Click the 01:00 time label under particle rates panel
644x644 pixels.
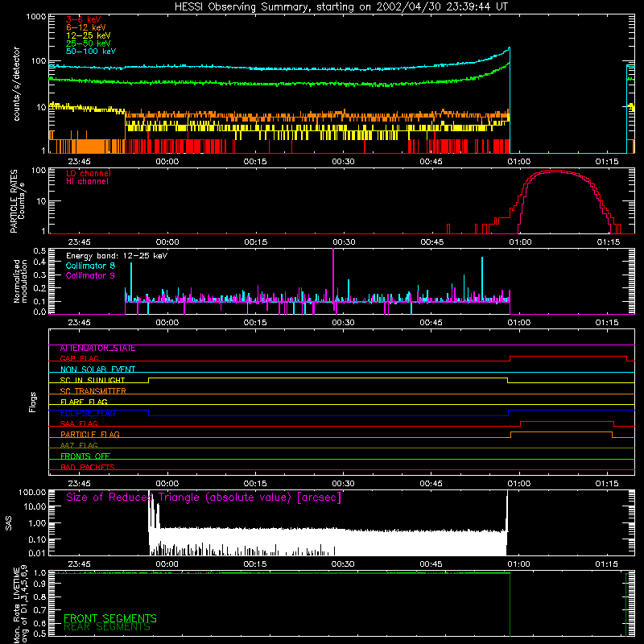click(520, 242)
